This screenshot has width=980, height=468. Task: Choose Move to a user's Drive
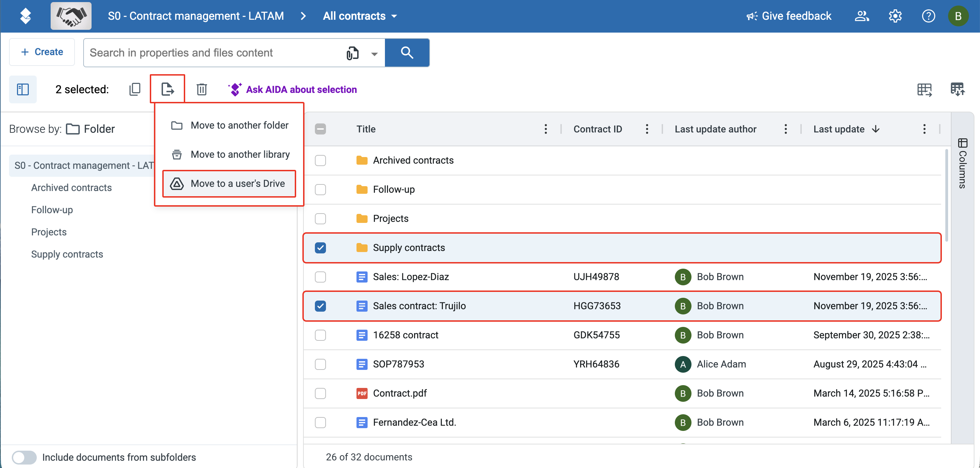pyautogui.click(x=230, y=184)
